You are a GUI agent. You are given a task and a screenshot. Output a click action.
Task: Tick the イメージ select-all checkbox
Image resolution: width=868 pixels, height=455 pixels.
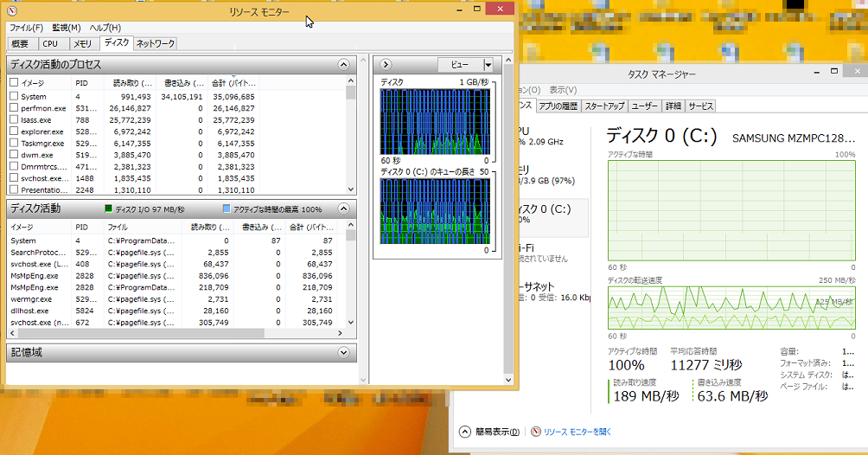coord(14,82)
